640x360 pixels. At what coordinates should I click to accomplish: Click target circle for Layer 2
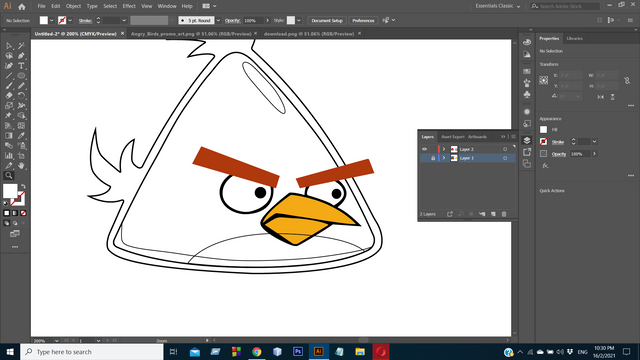click(x=505, y=149)
